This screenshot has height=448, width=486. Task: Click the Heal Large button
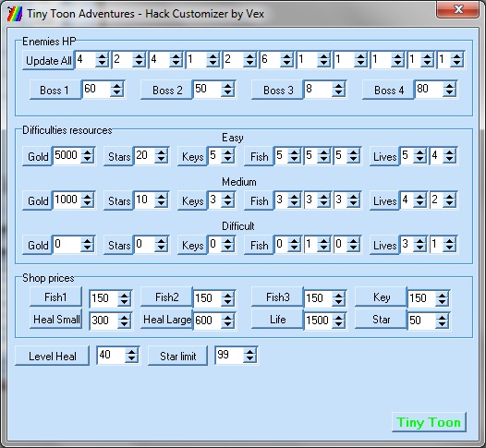coord(166,319)
